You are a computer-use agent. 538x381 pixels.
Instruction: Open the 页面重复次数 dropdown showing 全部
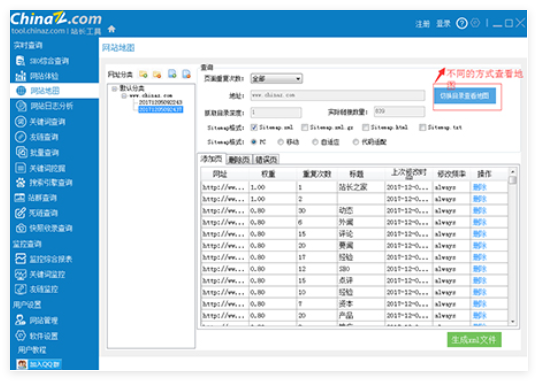(x=276, y=79)
